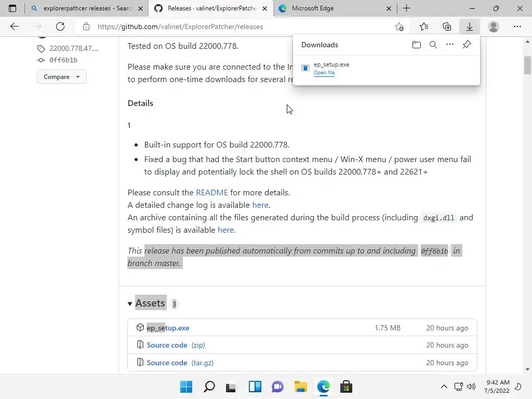Add this page to favorites

[400, 26]
